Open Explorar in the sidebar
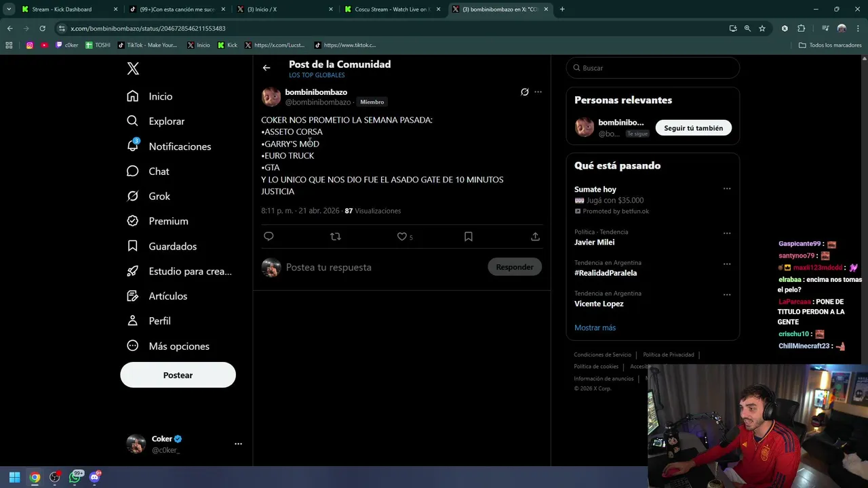Screen dimensions: 868x488 tap(156, 121)
